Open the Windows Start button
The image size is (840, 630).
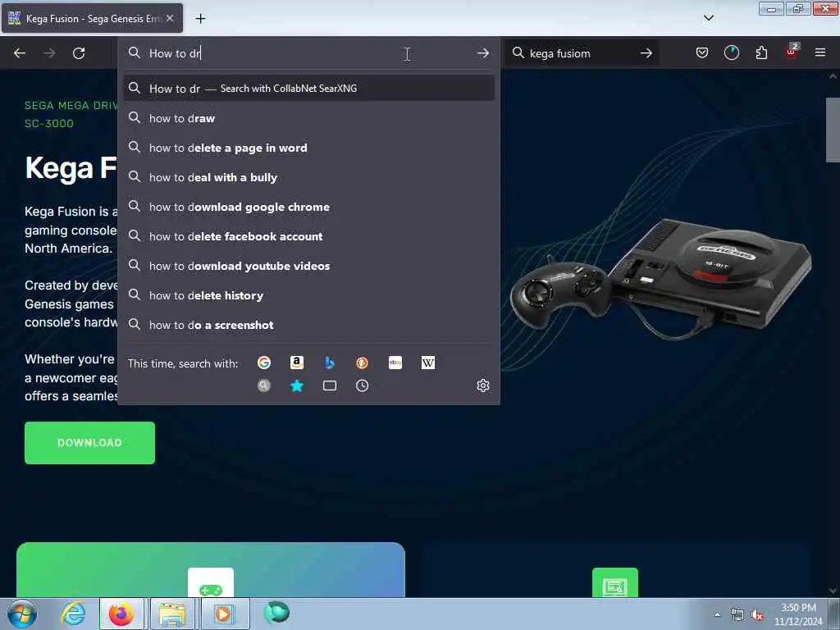22,614
